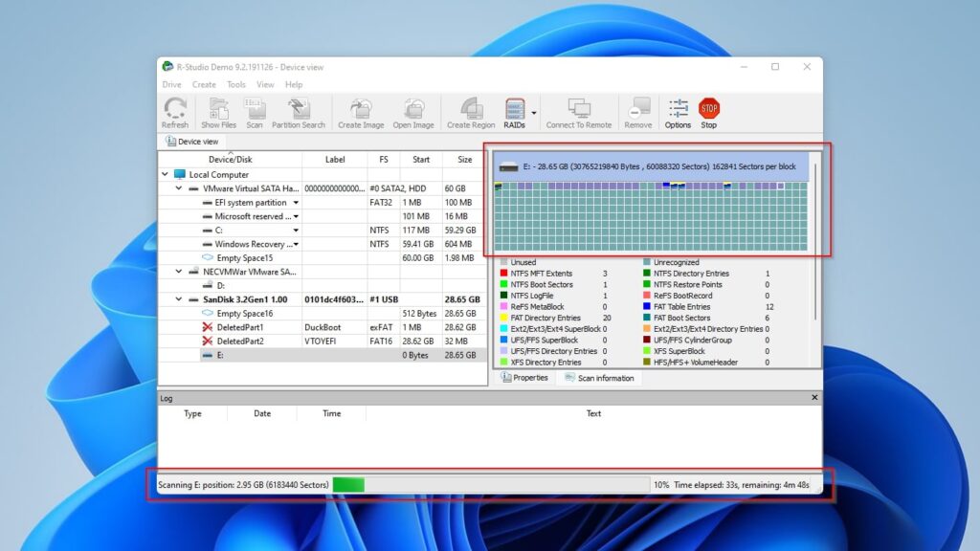Click Empty Space16 icon
Screen dimensions: 980x551
(208, 313)
